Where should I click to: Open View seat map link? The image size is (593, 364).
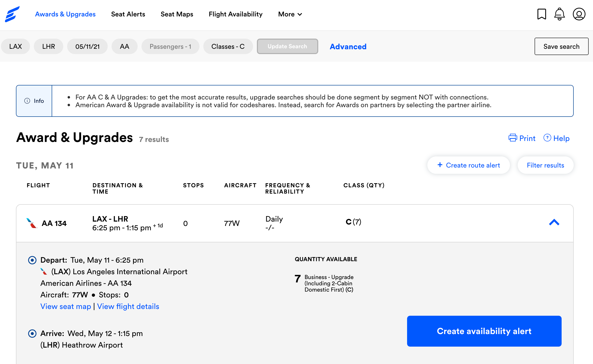66,306
